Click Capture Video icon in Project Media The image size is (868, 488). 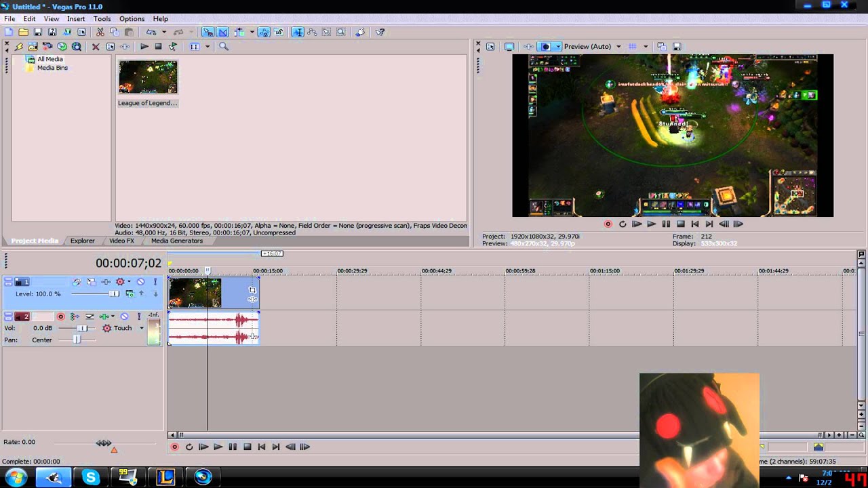[x=47, y=47]
